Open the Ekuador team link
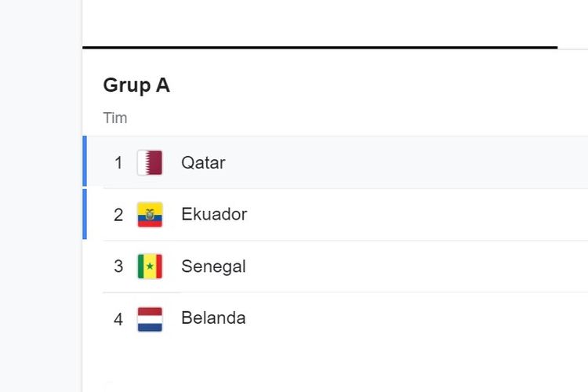The height and width of the screenshot is (392, 588). point(214,214)
